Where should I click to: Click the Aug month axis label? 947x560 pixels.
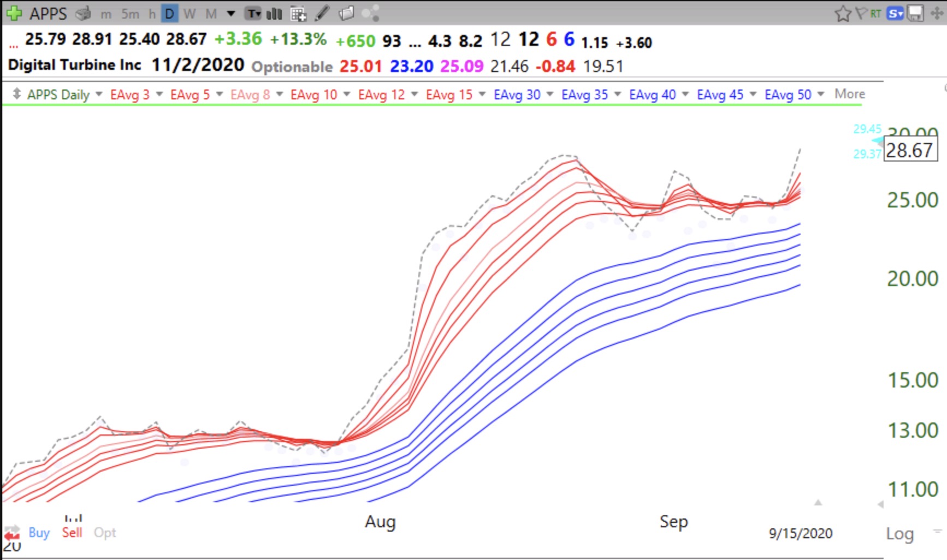(x=380, y=522)
